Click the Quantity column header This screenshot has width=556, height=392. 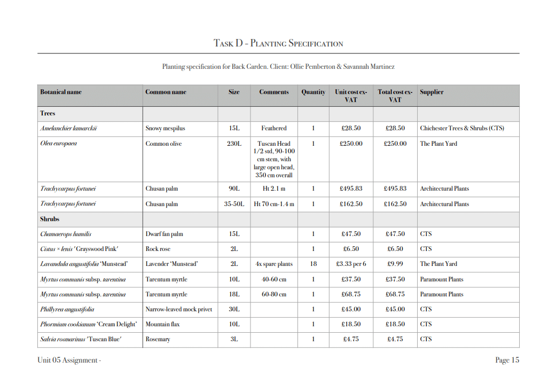313,92
